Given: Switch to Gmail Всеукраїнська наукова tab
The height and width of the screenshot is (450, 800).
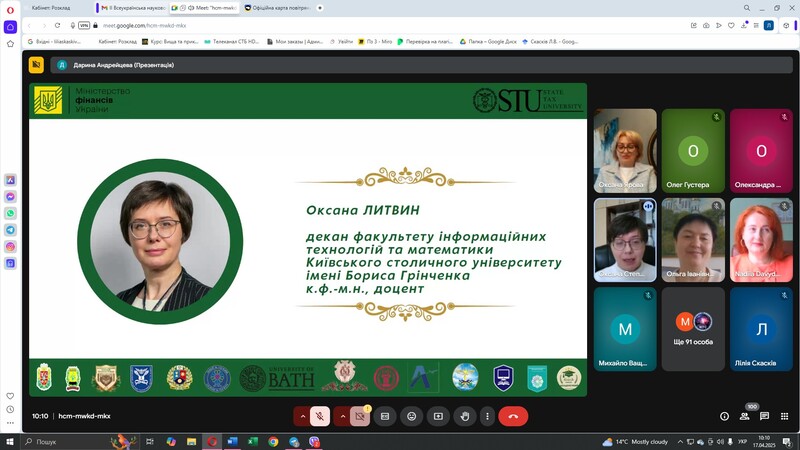Looking at the screenshot, I should point(133,8).
